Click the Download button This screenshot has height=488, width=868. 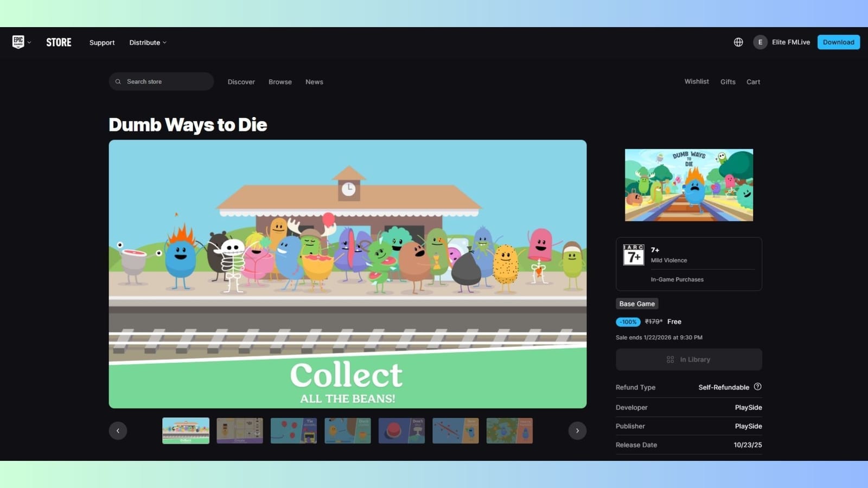coord(838,42)
